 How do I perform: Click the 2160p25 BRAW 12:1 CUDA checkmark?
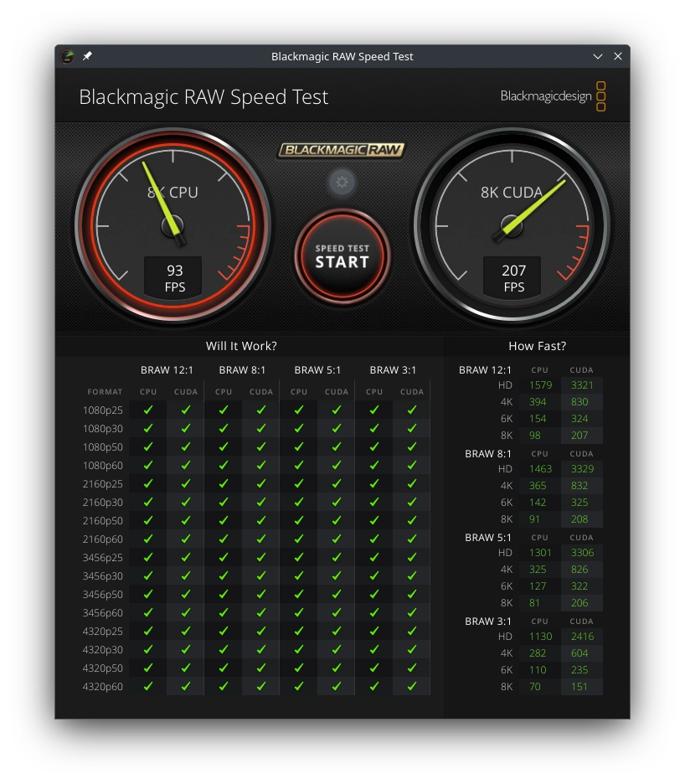[x=186, y=483]
